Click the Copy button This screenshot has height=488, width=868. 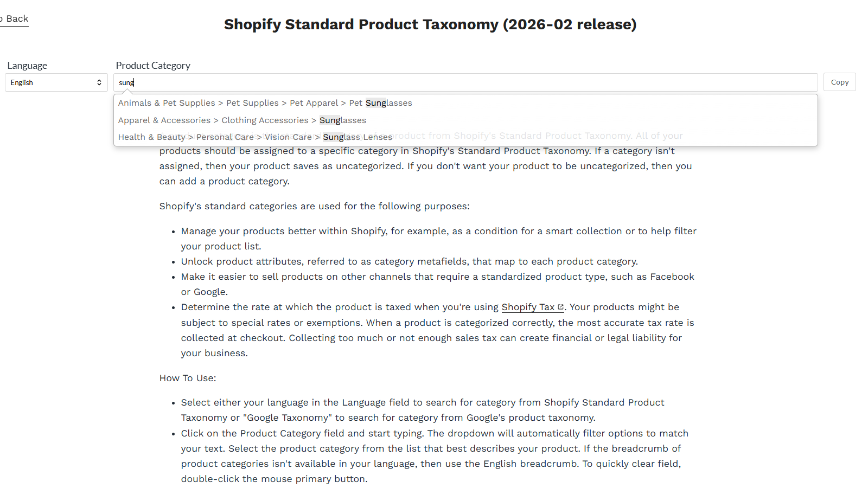[x=839, y=82]
